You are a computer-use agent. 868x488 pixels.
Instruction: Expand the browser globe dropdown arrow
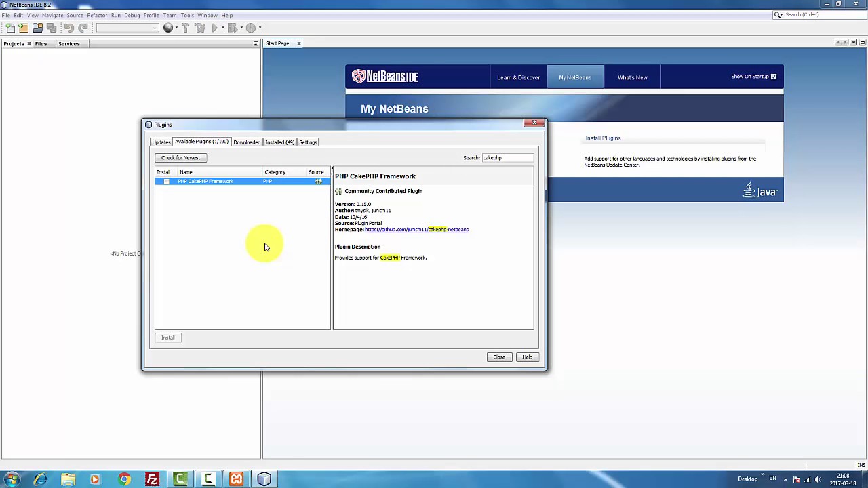[176, 28]
